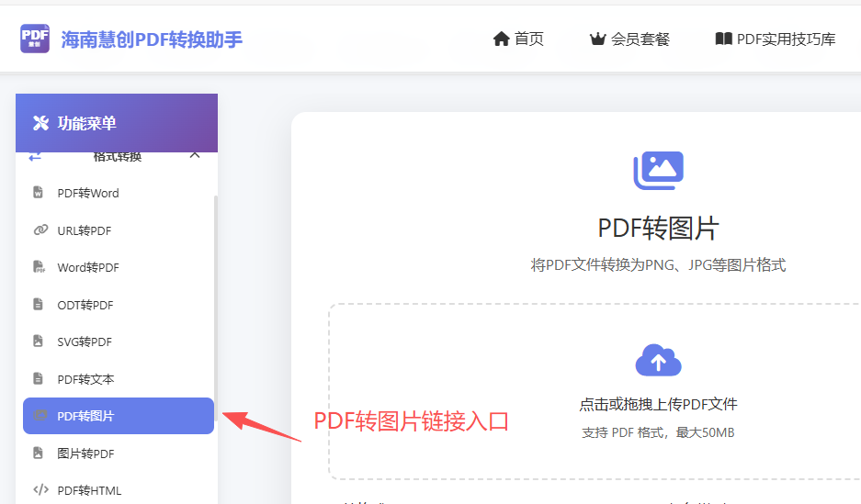Click the cloud upload icon
The height and width of the screenshot is (504, 861).
pyautogui.click(x=658, y=360)
